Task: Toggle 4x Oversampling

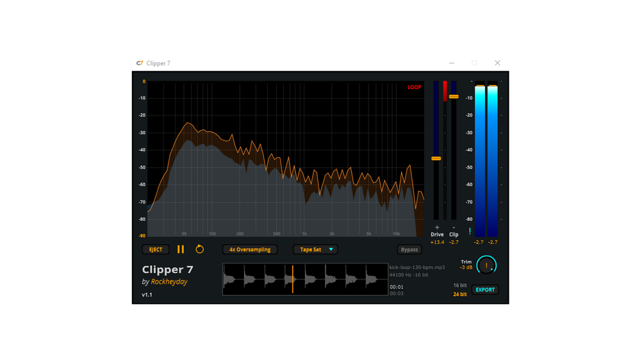Action: (250, 249)
